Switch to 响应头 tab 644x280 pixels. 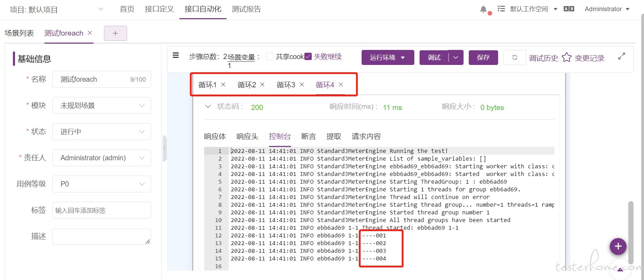pos(247,137)
